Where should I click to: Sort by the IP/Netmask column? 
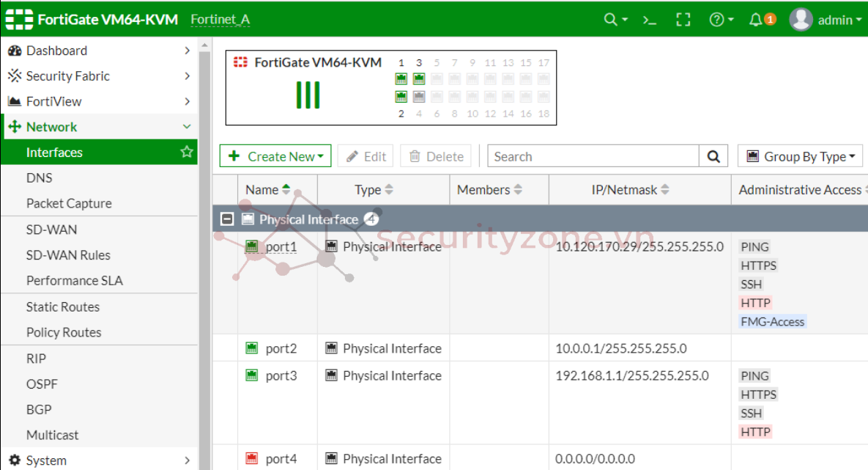tap(630, 190)
